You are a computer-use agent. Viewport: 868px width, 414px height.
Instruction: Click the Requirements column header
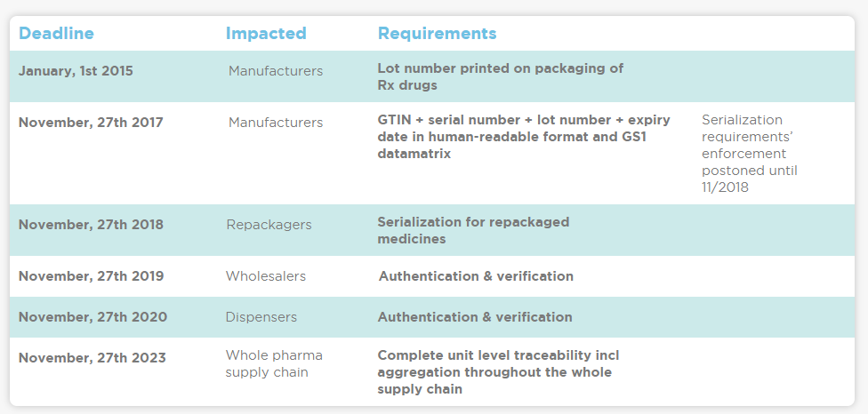click(x=437, y=33)
